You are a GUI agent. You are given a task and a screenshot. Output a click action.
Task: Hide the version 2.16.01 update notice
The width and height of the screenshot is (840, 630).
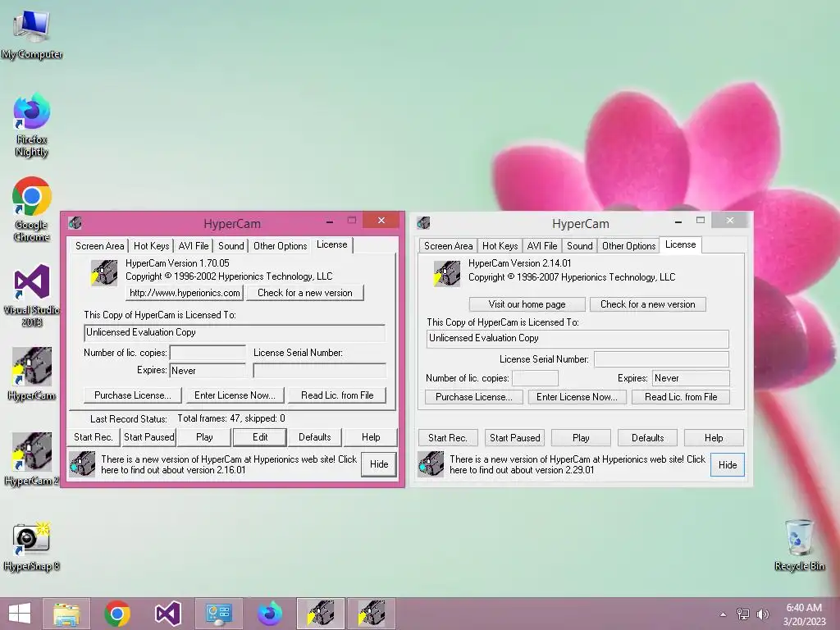(379, 464)
